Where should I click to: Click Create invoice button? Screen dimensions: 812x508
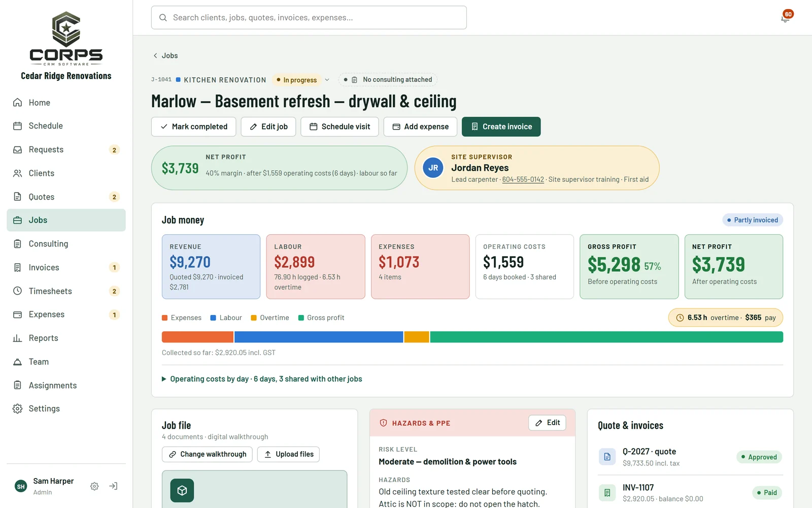(x=501, y=126)
